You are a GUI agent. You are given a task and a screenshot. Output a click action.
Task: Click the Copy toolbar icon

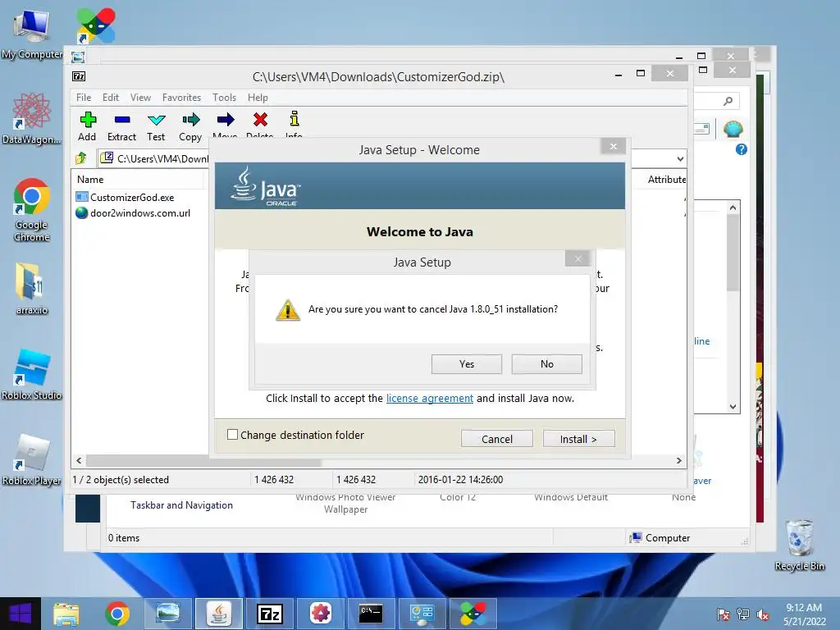190,120
